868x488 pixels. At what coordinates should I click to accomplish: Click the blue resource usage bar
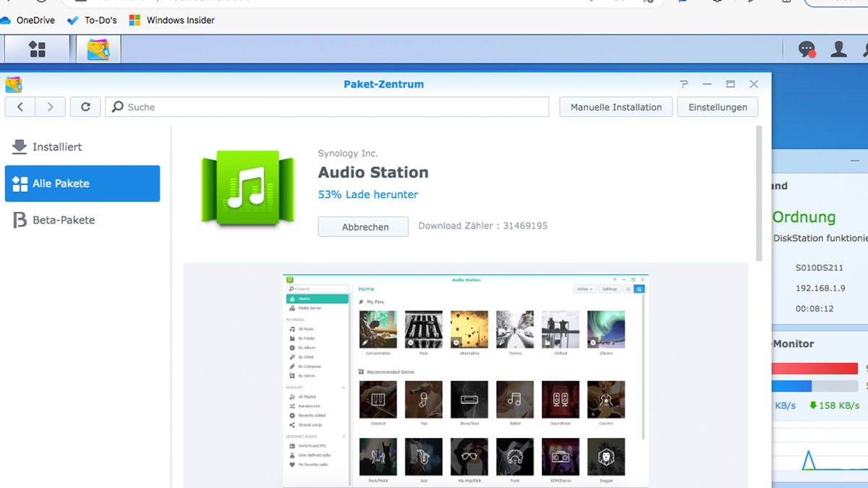tap(791, 386)
